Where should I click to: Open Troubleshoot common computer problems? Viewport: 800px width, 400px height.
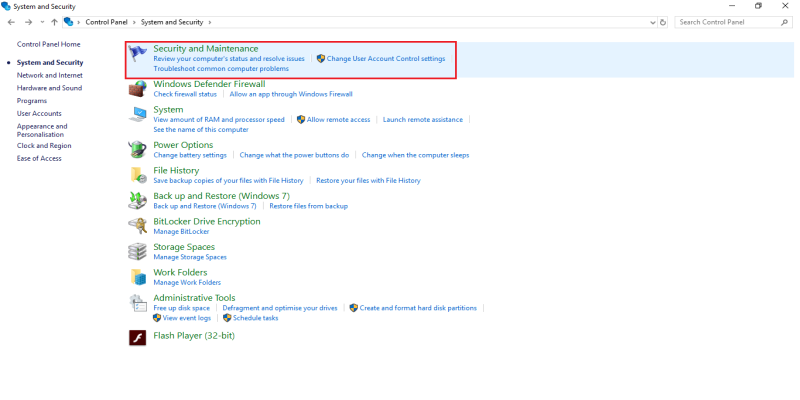tap(221, 68)
